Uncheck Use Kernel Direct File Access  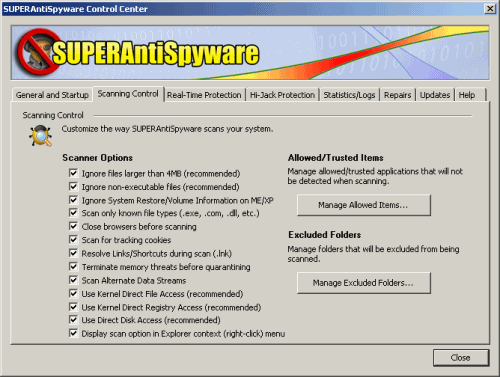tap(73, 293)
